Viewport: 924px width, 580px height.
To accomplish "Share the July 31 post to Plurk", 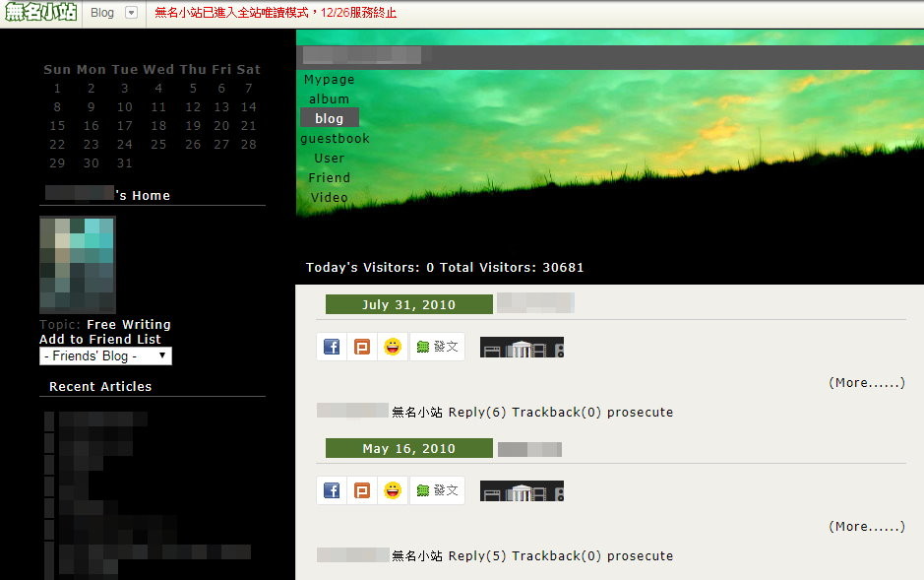I will [362, 347].
